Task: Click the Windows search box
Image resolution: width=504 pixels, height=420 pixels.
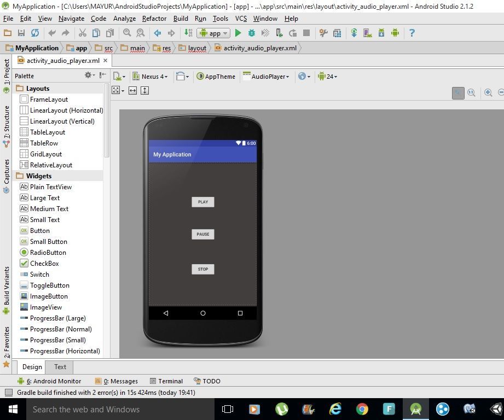Action: [120, 409]
